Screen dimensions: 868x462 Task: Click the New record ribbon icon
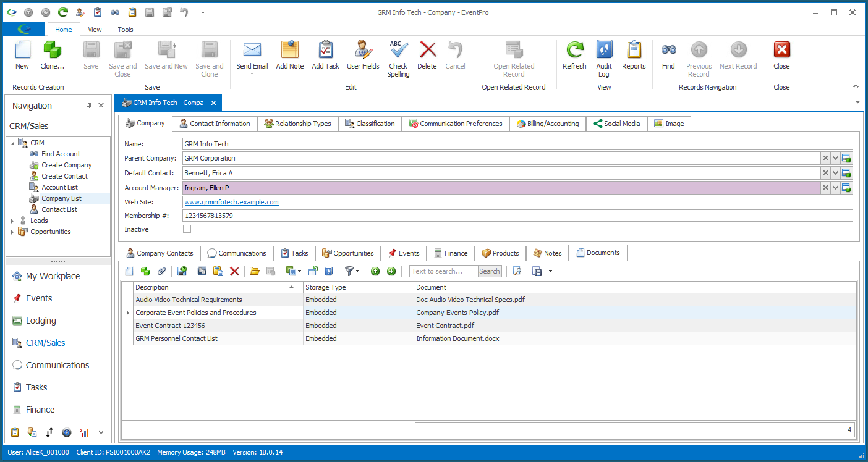tap(22, 56)
